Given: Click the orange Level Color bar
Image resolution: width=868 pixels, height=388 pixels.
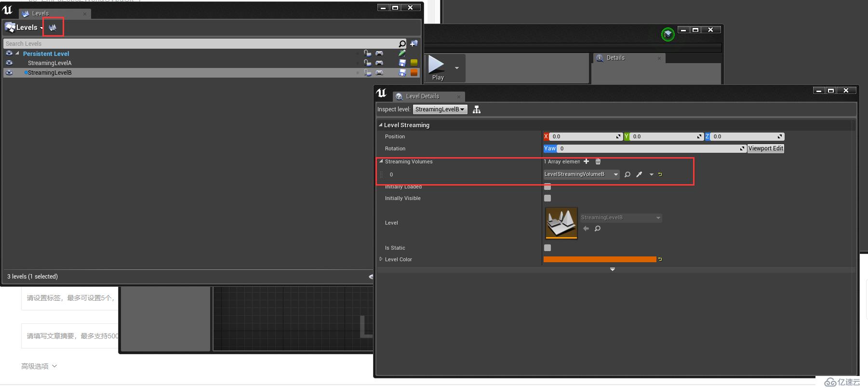Looking at the screenshot, I should [x=600, y=259].
